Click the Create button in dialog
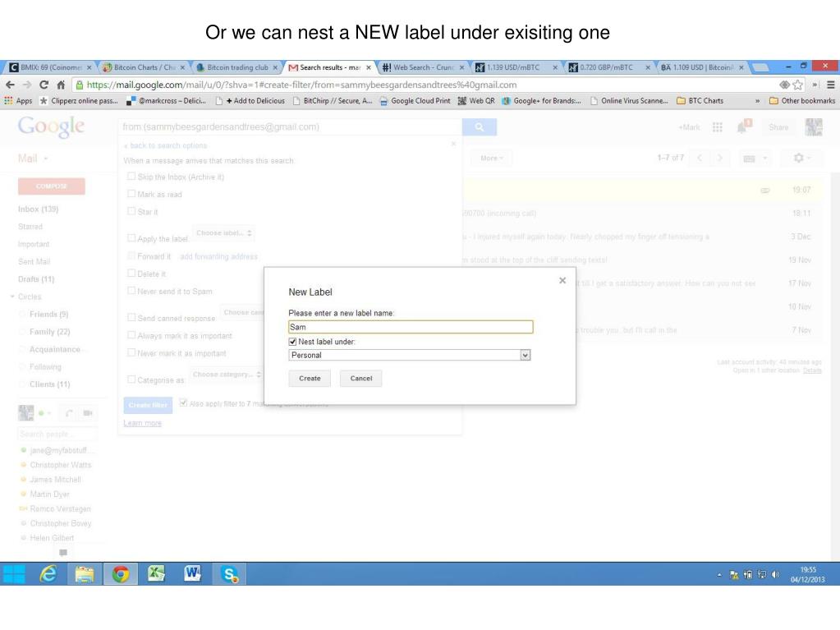The height and width of the screenshot is (630, 840). click(x=310, y=378)
